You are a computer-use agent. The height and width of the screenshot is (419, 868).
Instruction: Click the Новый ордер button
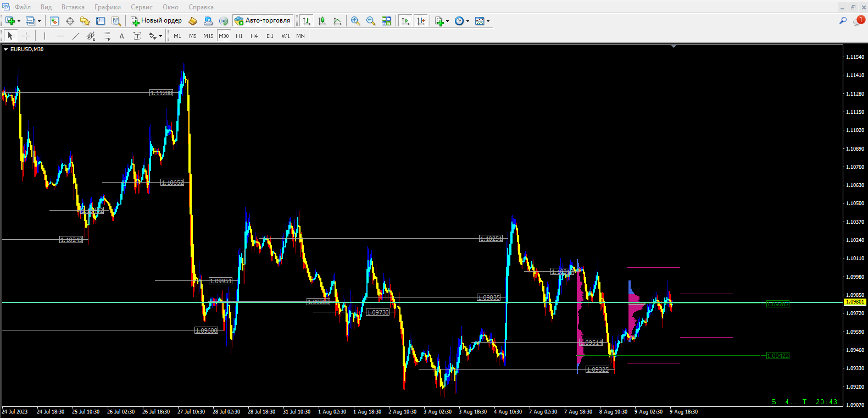(x=156, y=21)
